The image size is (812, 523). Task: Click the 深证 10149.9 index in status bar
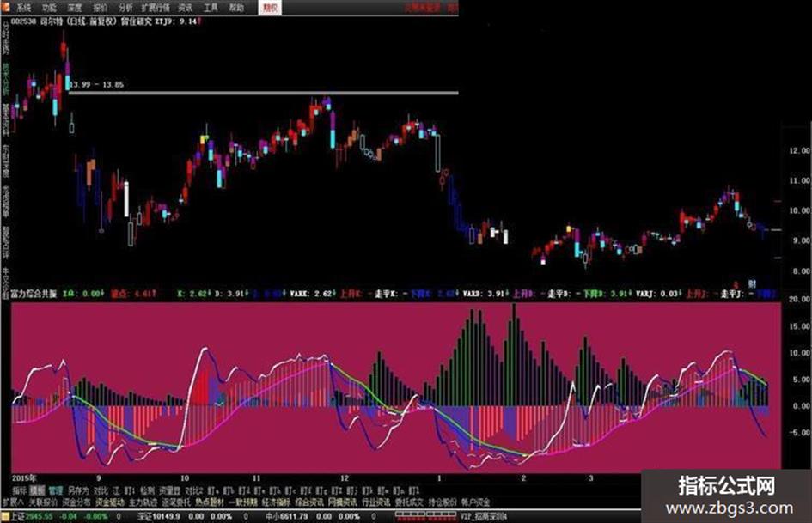click(x=159, y=516)
